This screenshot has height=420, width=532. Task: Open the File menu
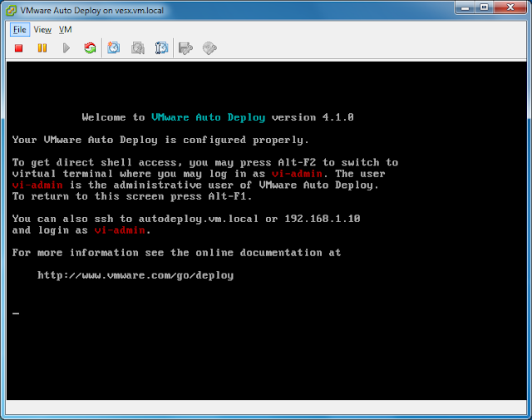[20, 30]
